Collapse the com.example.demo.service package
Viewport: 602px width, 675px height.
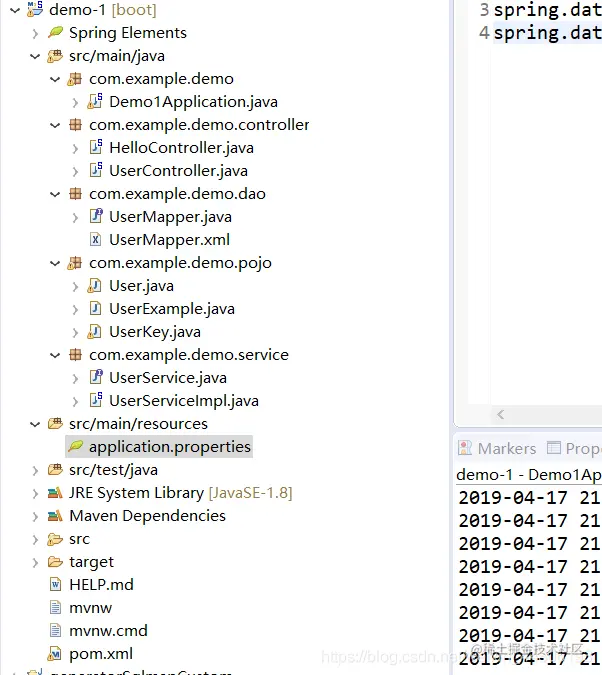55,355
